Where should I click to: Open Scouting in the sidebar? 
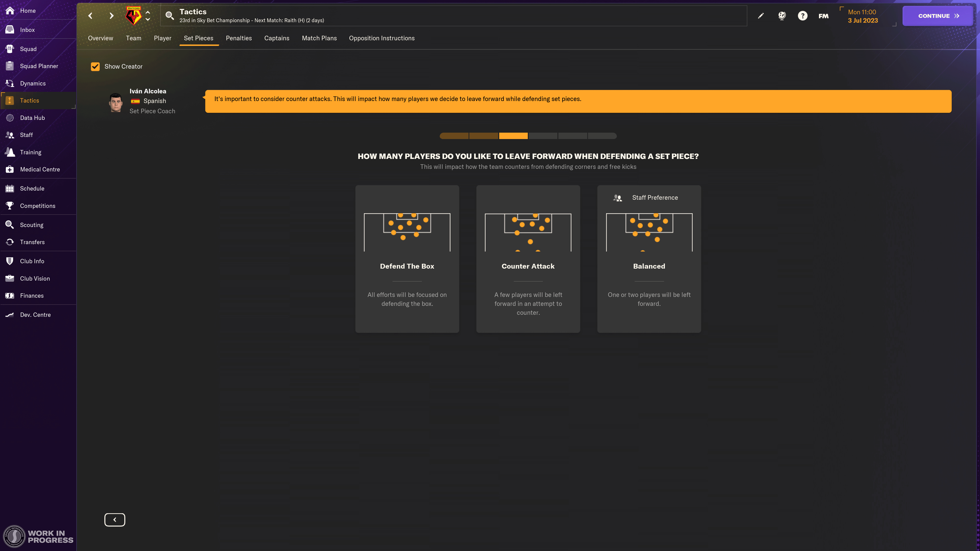coord(32,225)
